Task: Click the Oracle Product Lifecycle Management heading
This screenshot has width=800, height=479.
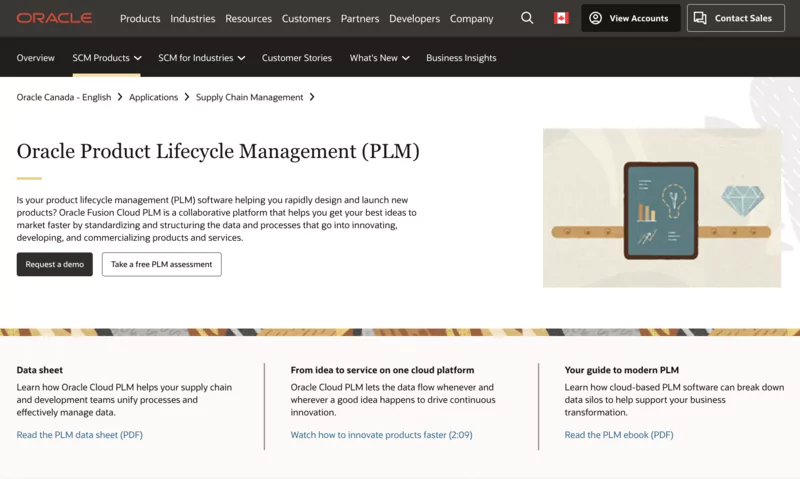Action: (218, 152)
